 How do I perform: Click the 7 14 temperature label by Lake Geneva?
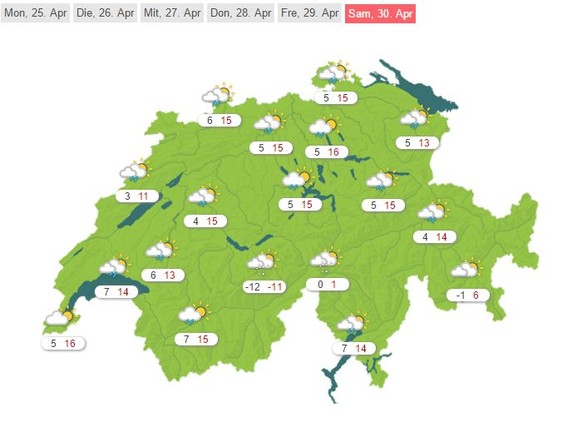pos(116,292)
